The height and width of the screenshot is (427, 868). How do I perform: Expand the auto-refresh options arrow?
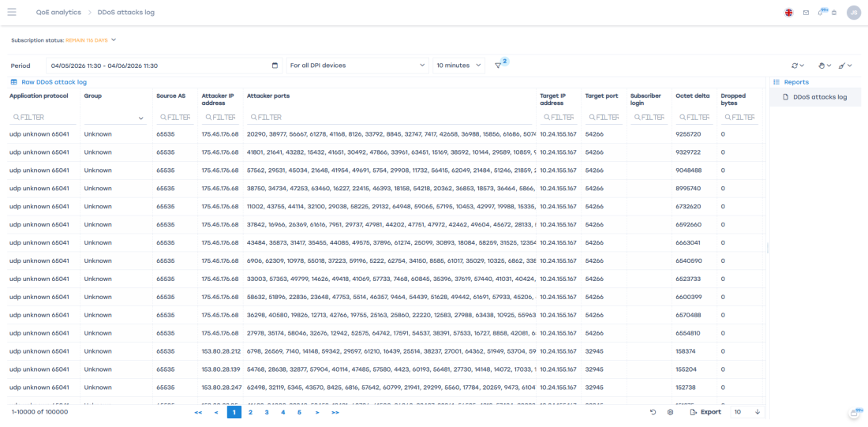(x=803, y=66)
